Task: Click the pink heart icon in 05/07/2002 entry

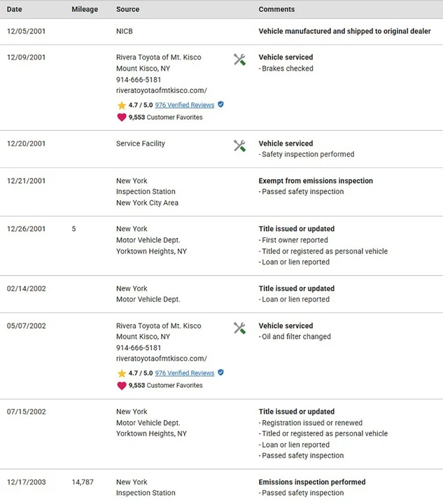Action: point(122,386)
